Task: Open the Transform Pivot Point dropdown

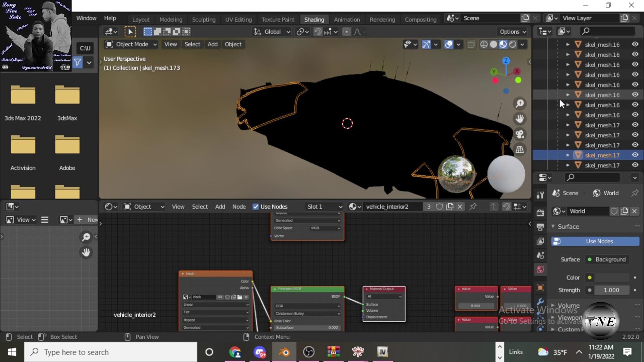Action: click(302, 32)
